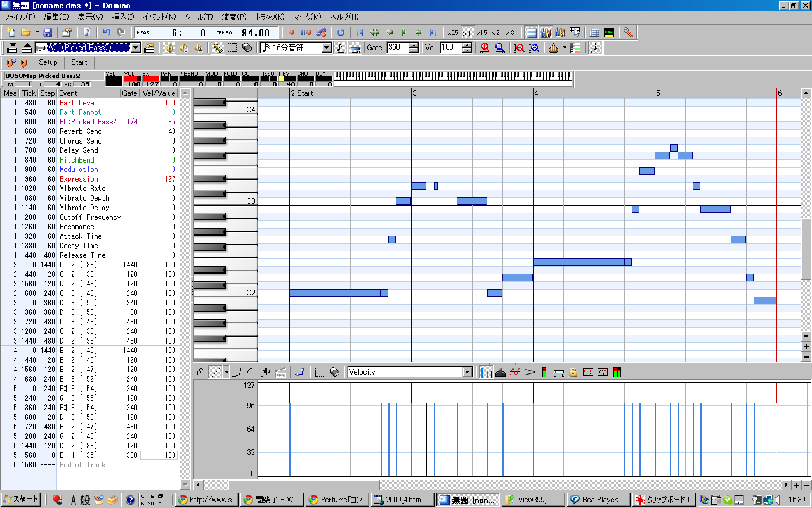Image resolution: width=812 pixels, height=508 pixels.
Task: Click the Setup button
Action: click(x=48, y=62)
